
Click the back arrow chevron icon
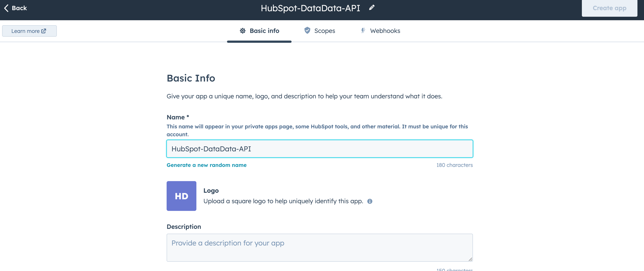tap(7, 8)
